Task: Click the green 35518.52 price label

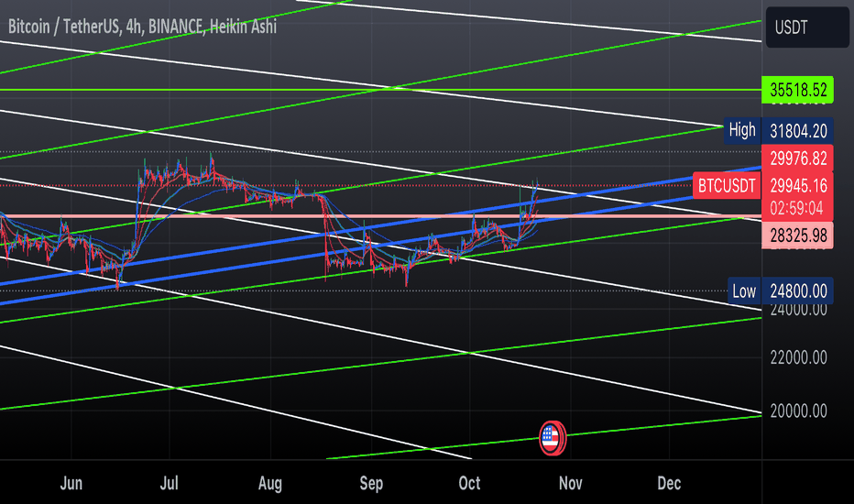Action: pos(797,90)
